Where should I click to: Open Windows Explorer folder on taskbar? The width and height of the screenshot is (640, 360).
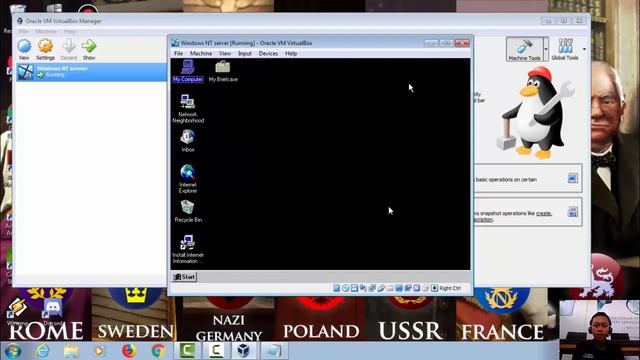coord(71,351)
